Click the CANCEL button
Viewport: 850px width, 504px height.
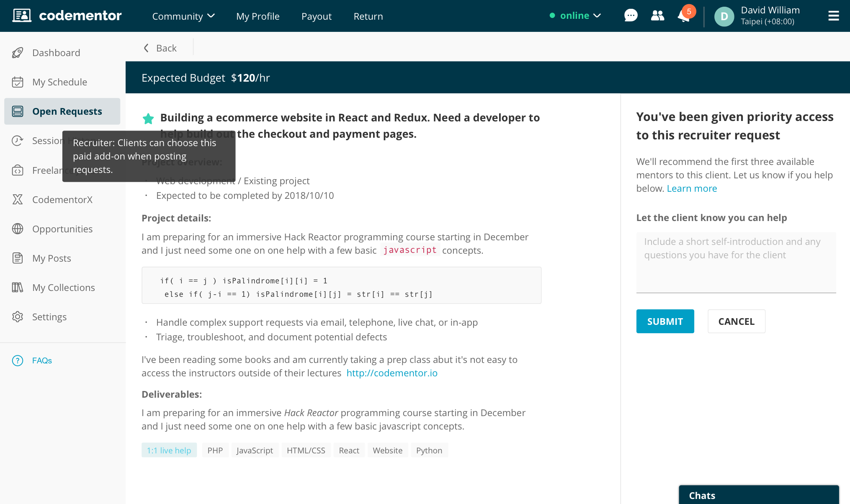click(736, 321)
